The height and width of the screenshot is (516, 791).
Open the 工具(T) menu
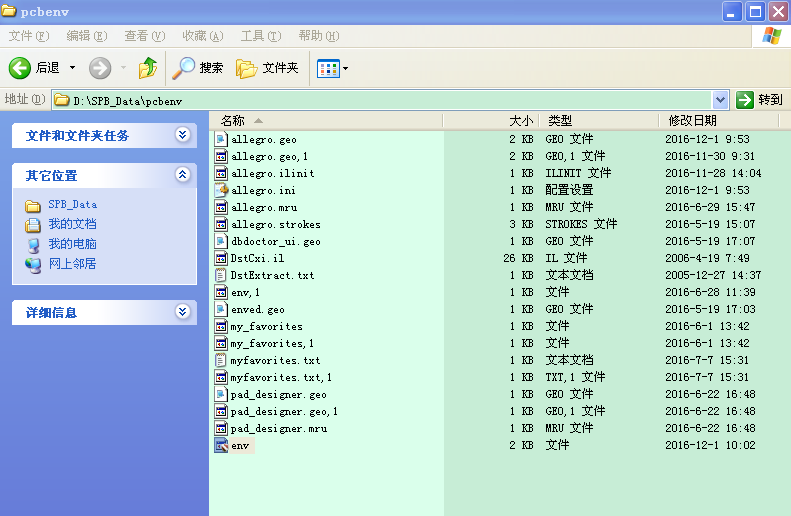click(x=261, y=36)
